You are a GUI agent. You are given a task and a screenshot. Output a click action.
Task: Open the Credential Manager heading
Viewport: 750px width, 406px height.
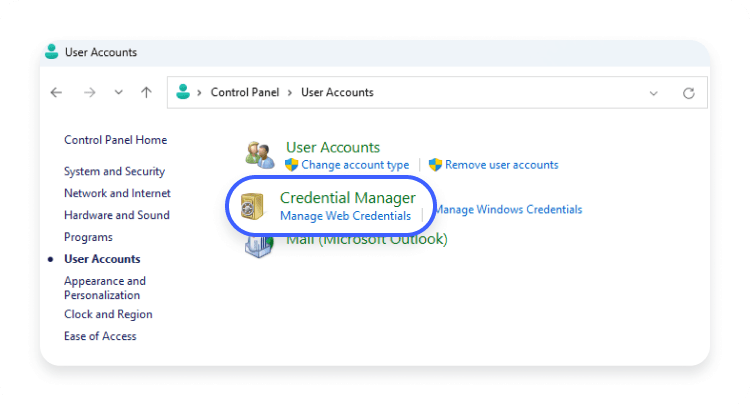[x=348, y=198]
